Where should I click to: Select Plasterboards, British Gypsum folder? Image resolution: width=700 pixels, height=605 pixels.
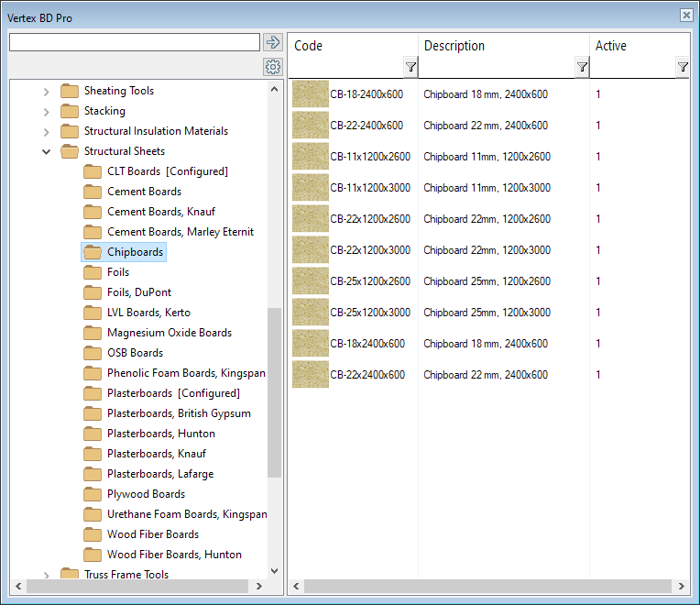pyautogui.click(x=179, y=413)
